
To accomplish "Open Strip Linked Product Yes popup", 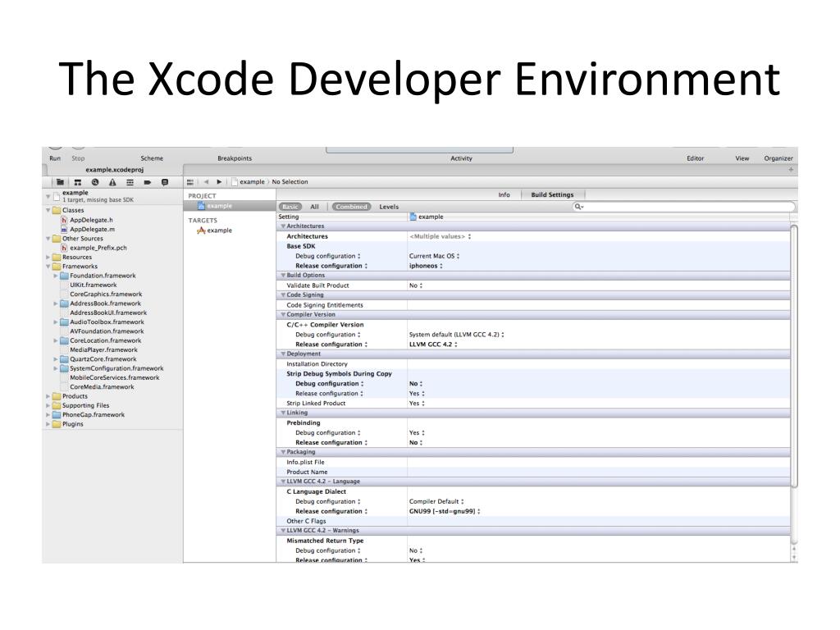I will tap(417, 404).
